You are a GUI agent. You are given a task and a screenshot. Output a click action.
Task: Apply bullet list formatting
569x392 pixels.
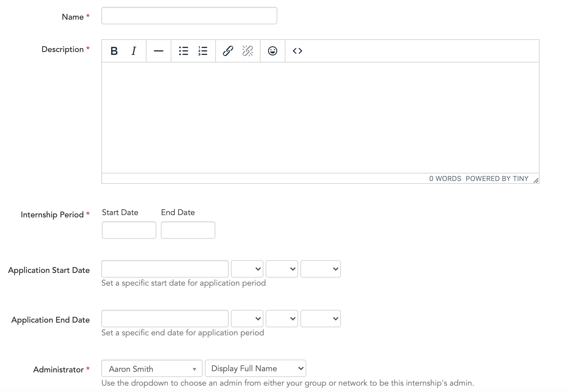tap(183, 51)
